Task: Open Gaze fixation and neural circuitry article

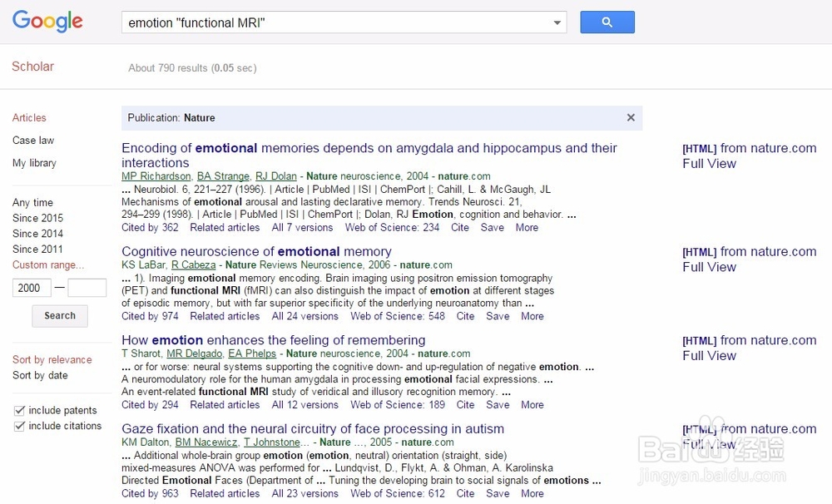Action: (x=313, y=428)
